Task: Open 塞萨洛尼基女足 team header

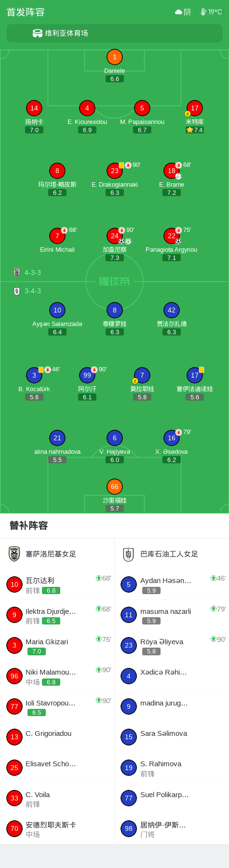Action: point(57,554)
